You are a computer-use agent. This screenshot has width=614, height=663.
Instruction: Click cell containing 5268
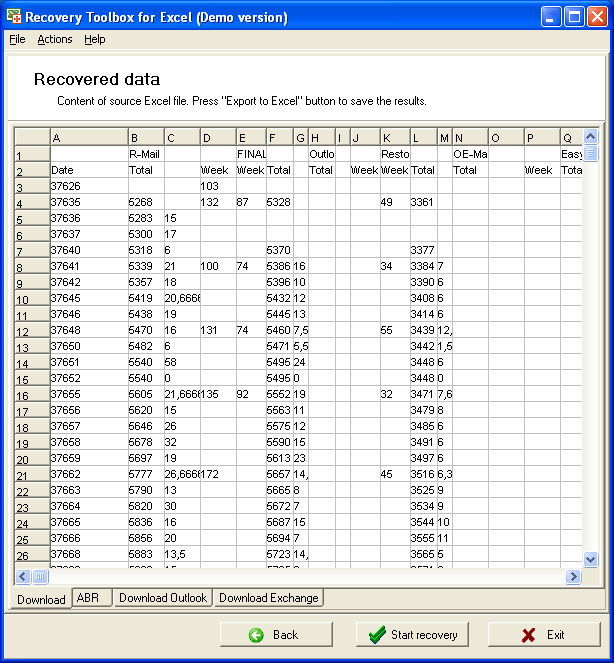[146, 202]
